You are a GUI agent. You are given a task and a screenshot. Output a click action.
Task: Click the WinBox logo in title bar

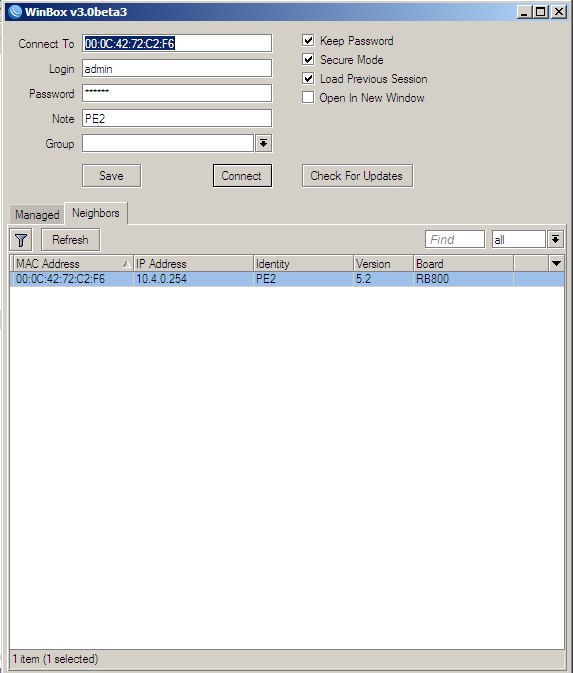(14, 12)
